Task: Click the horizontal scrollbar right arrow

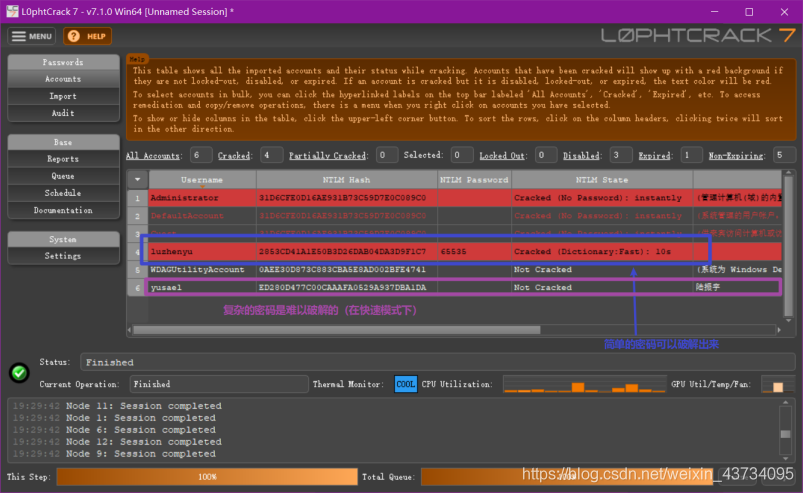Action: click(x=779, y=330)
